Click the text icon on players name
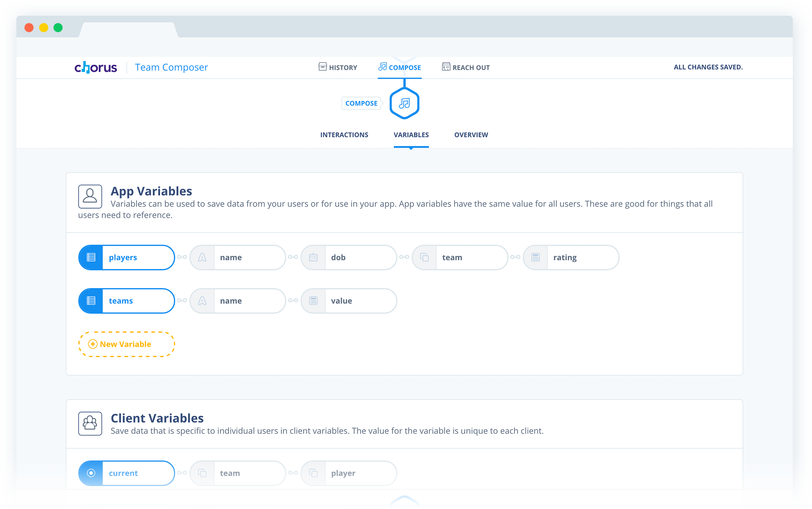The image size is (812, 509). point(202,257)
